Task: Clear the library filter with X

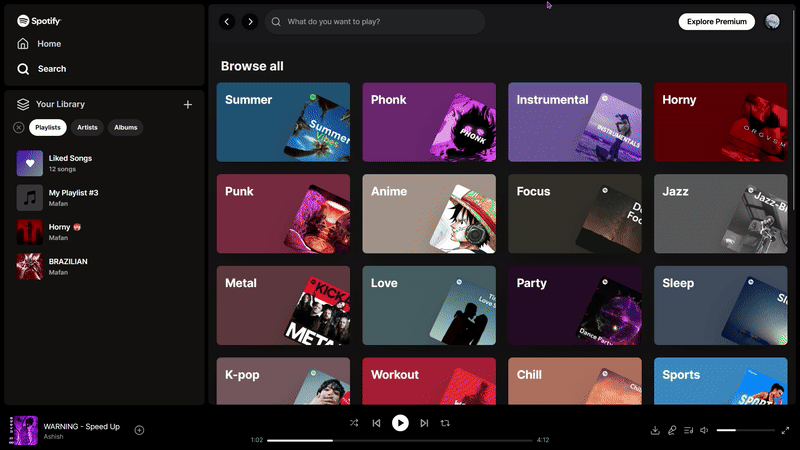Action: 18,128
